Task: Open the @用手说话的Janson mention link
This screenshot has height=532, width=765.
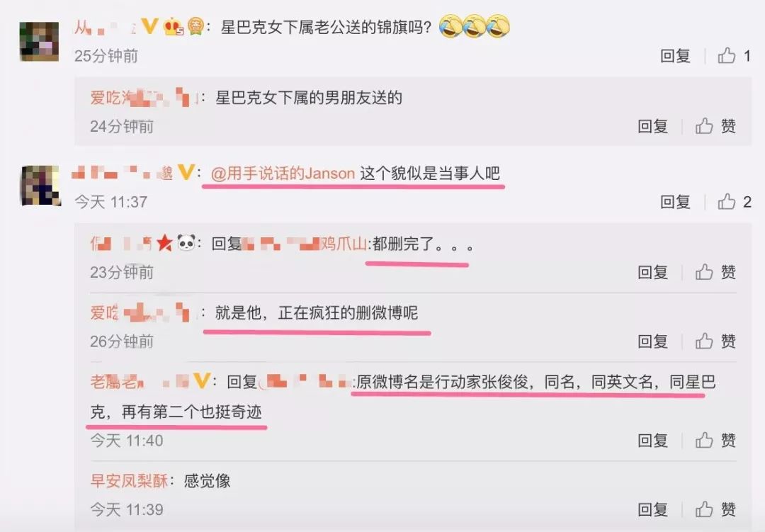Action: pos(283,174)
